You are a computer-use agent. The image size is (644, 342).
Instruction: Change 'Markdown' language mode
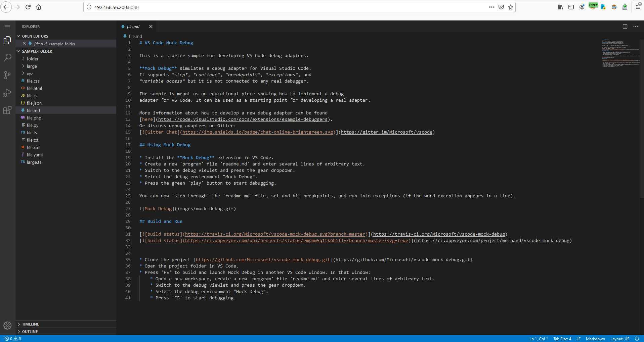coord(595,339)
